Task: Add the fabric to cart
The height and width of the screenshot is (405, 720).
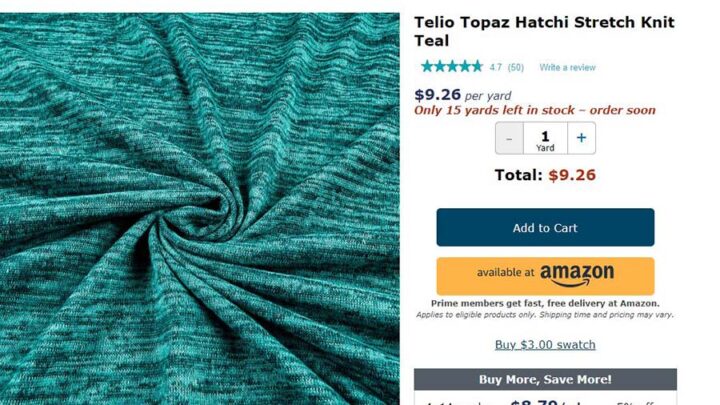Action: pyautogui.click(x=545, y=227)
